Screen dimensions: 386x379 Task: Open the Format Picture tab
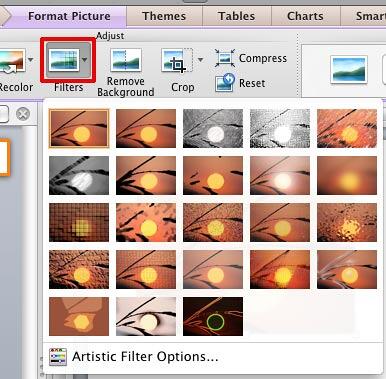(x=69, y=16)
